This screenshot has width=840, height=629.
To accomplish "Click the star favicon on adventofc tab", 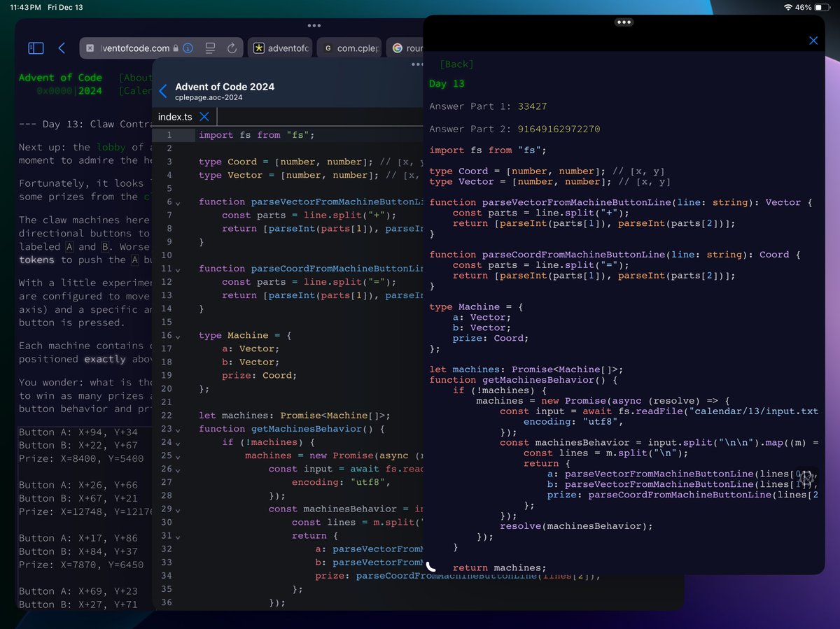I will coord(258,48).
